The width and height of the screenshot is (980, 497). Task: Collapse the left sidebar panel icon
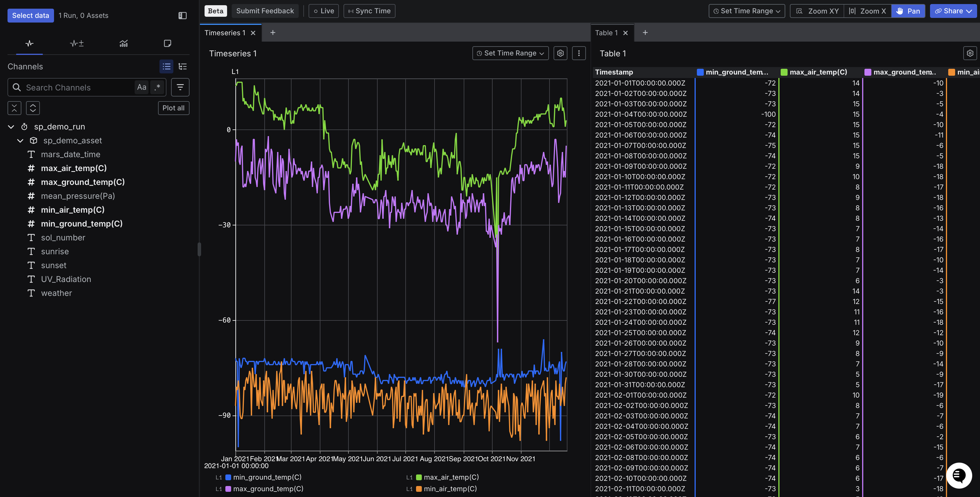tap(183, 16)
